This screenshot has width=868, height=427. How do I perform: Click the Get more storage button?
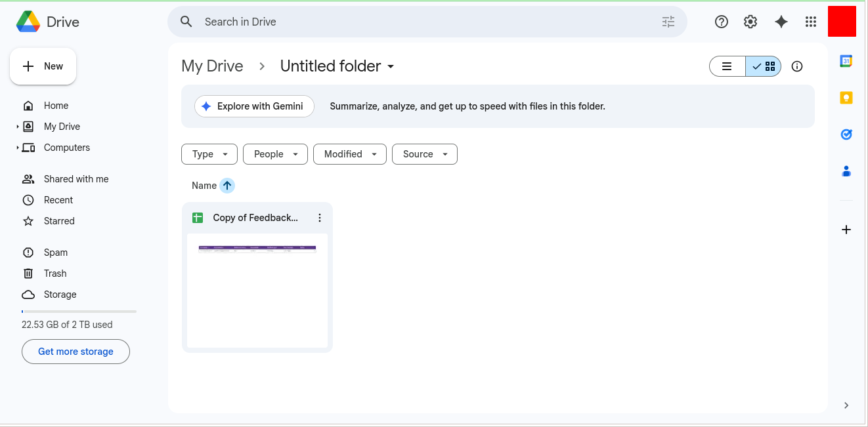[76, 352]
